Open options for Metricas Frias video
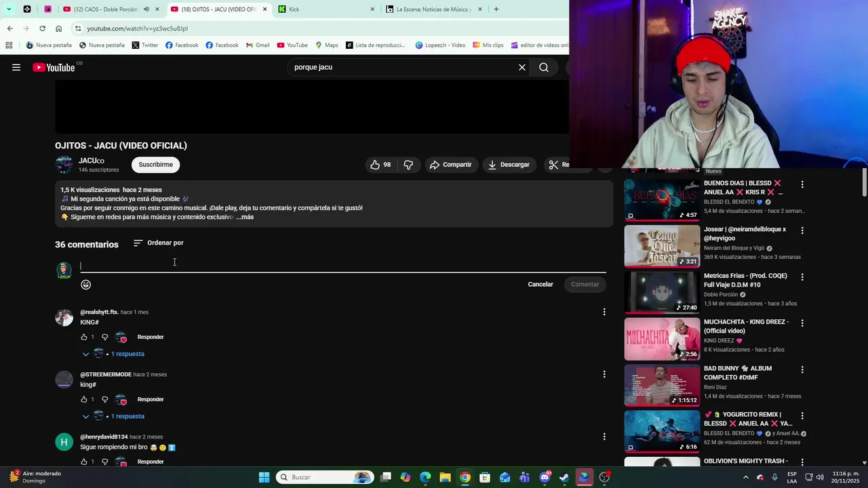Image resolution: width=868 pixels, height=488 pixels. (x=802, y=277)
